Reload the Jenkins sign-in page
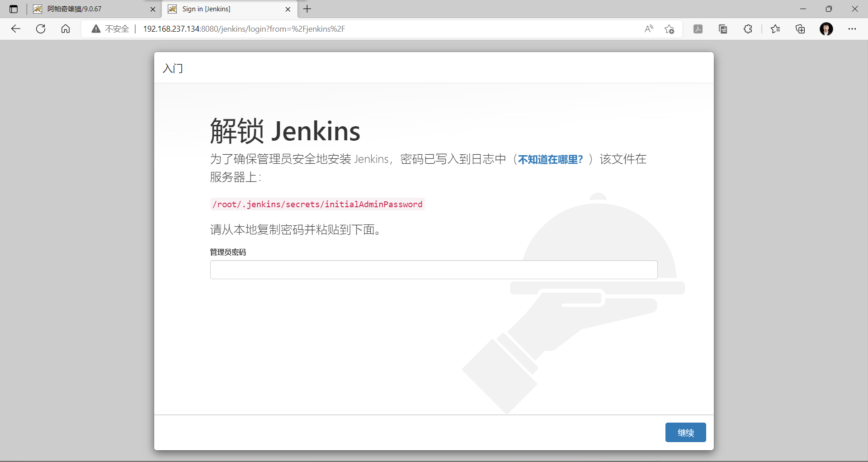Image resolution: width=868 pixels, height=462 pixels. pos(41,29)
